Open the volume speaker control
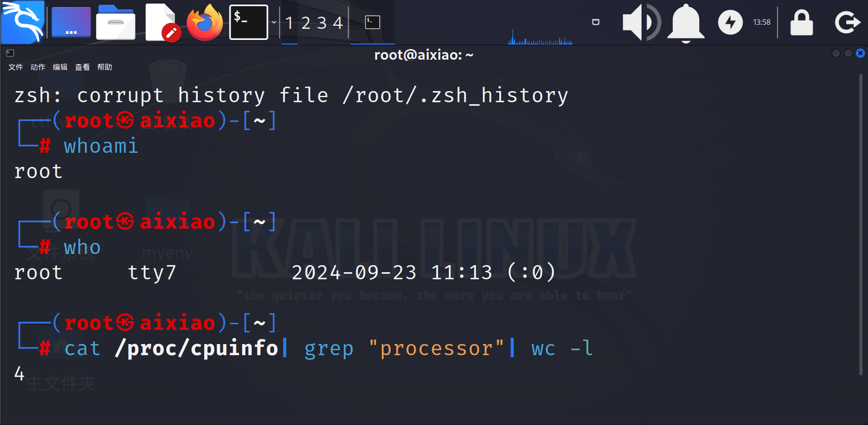 [x=641, y=22]
